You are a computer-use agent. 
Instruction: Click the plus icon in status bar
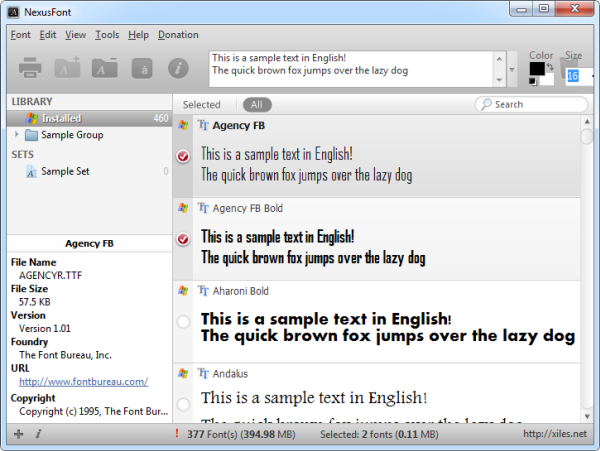18,434
